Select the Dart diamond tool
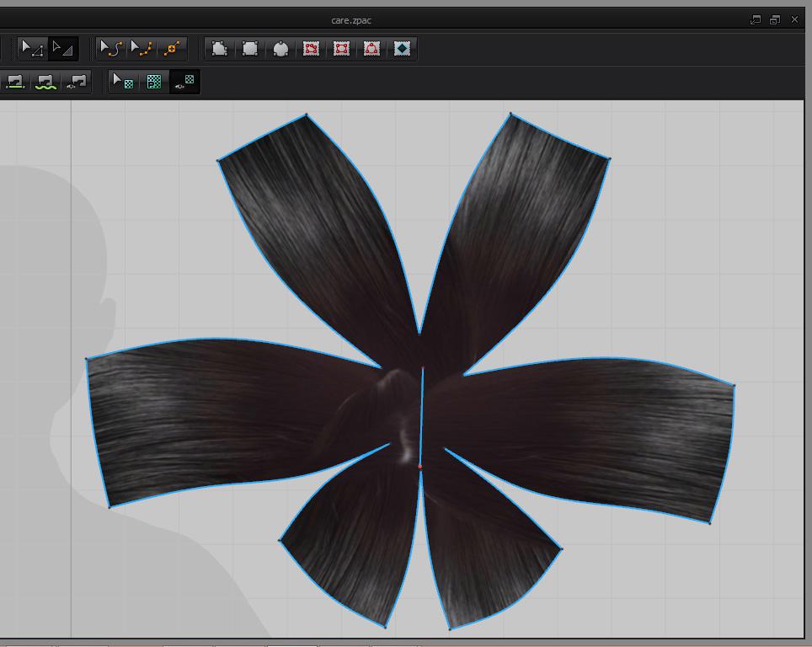Image resolution: width=812 pixels, height=647 pixels. [x=403, y=49]
